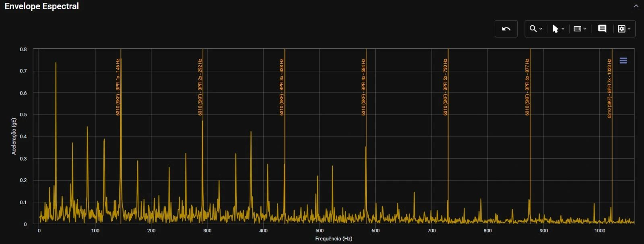Click the Frequência (Hz) axis label
The height and width of the screenshot is (244, 644).
pos(334,239)
